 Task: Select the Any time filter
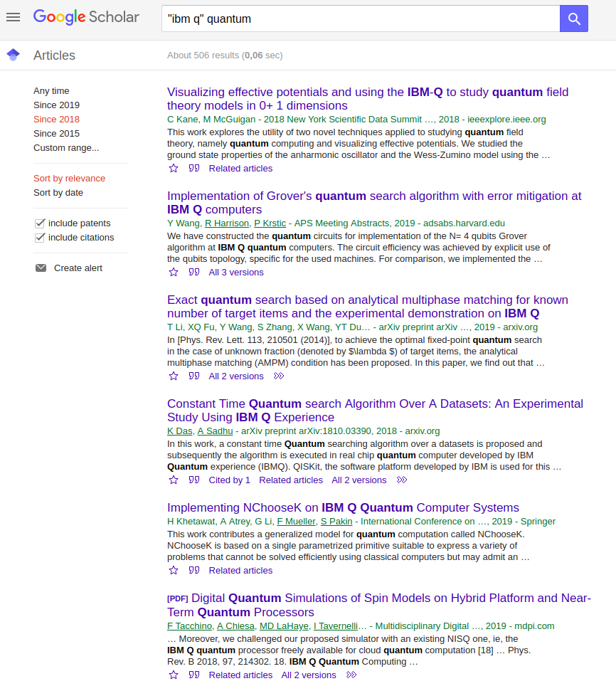pyautogui.click(x=51, y=90)
